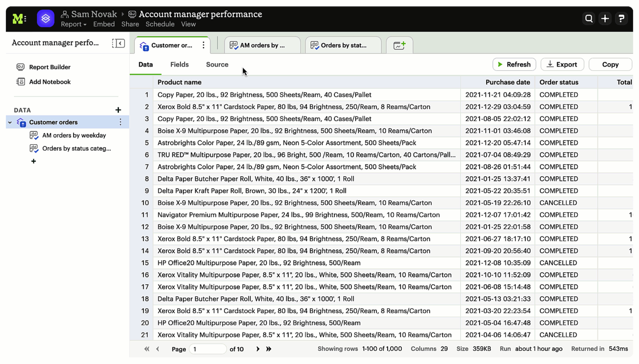Click Orders by status category chart icon
The image size is (639, 364).
tap(34, 148)
